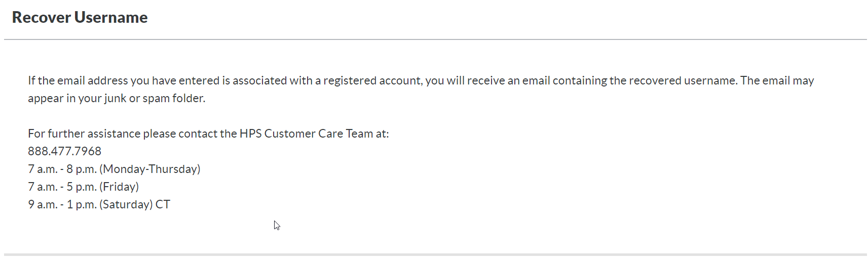Click 'For further assistance' text
This screenshot has width=868, height=262.
84,134
